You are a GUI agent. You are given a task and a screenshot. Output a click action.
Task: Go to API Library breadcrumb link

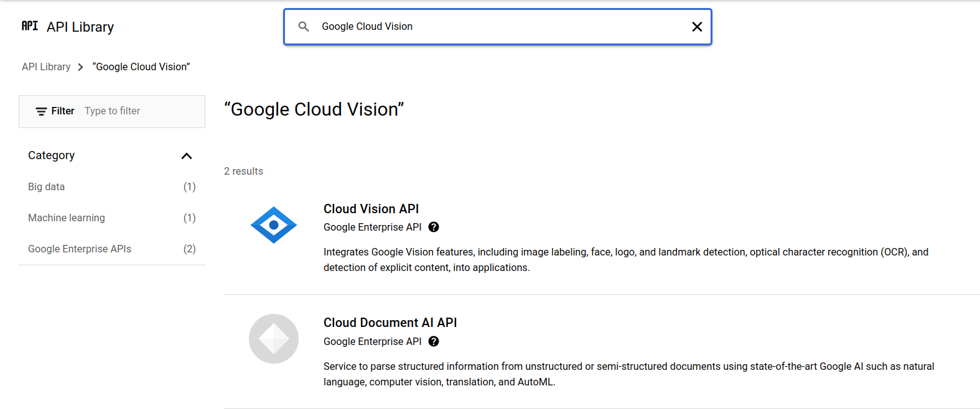pyautogui.click(x=46, y=67)
